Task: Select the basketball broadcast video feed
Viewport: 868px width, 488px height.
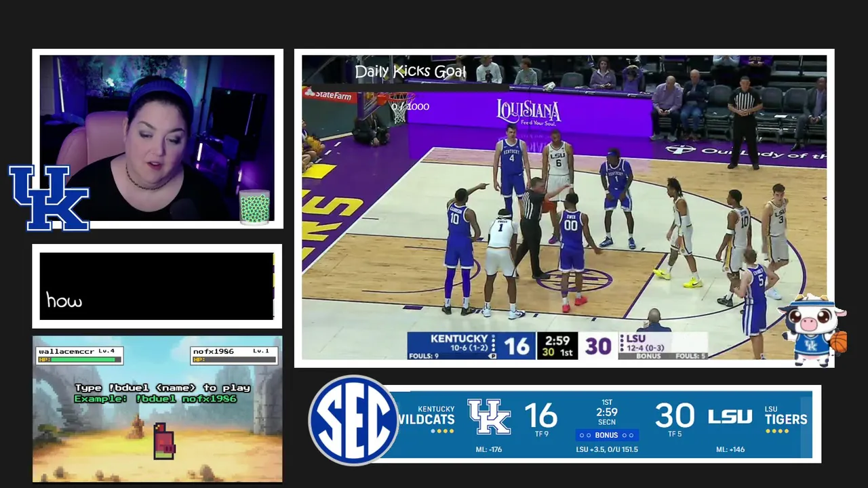Action: click(x=564, y=207)
